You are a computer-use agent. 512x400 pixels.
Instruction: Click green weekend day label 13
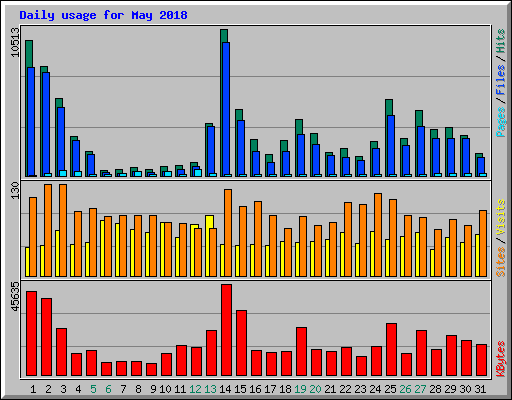click(210, 389)
